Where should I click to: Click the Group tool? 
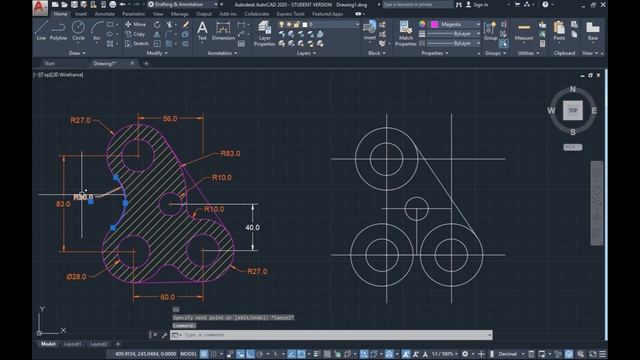point(490,31)
